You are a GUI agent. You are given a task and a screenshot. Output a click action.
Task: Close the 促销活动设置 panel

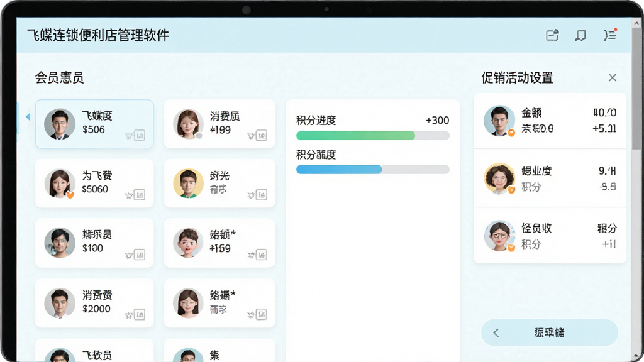coord(613,77)
